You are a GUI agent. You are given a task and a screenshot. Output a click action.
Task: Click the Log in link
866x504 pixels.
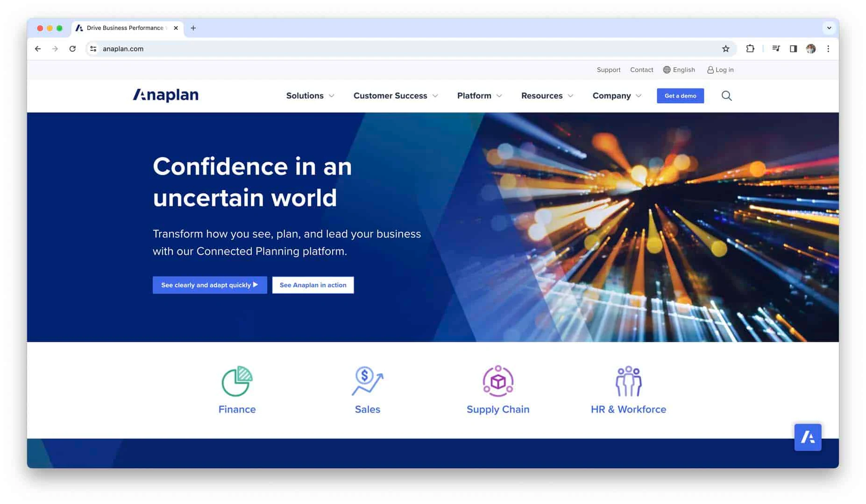[724, 70]
